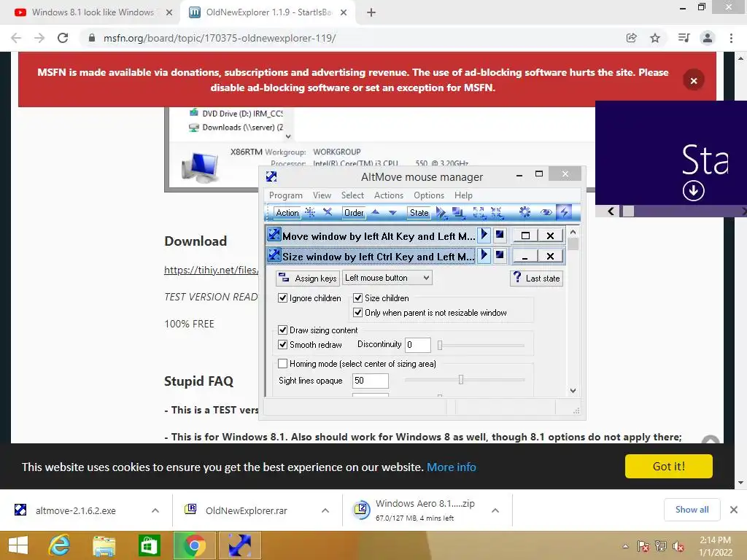Viewport: 747px width, 560px height.
Task: Open Windows Store from taskbar
Action: tap(149, 545)
